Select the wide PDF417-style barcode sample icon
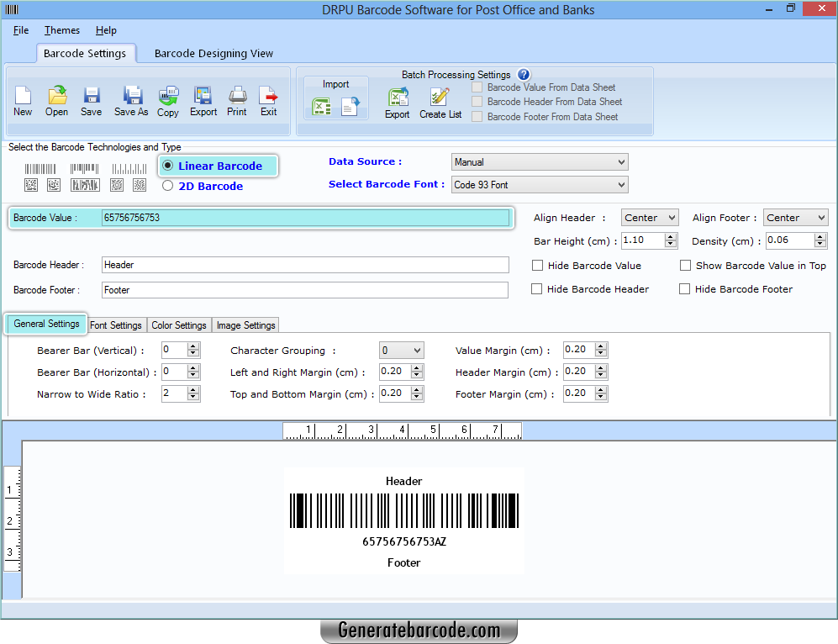Screen dimensions: 838x644 [85, 185]
